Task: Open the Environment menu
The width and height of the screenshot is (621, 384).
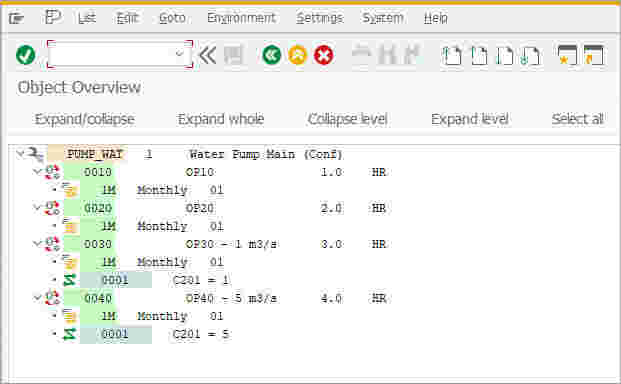Action: pos(241,18)
